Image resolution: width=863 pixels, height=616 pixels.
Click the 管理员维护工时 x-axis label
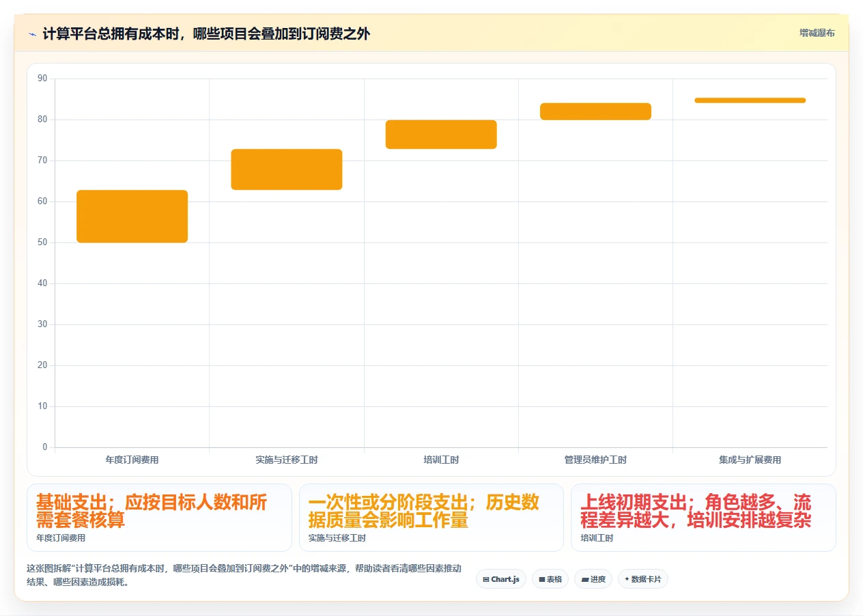pos(595,460)
